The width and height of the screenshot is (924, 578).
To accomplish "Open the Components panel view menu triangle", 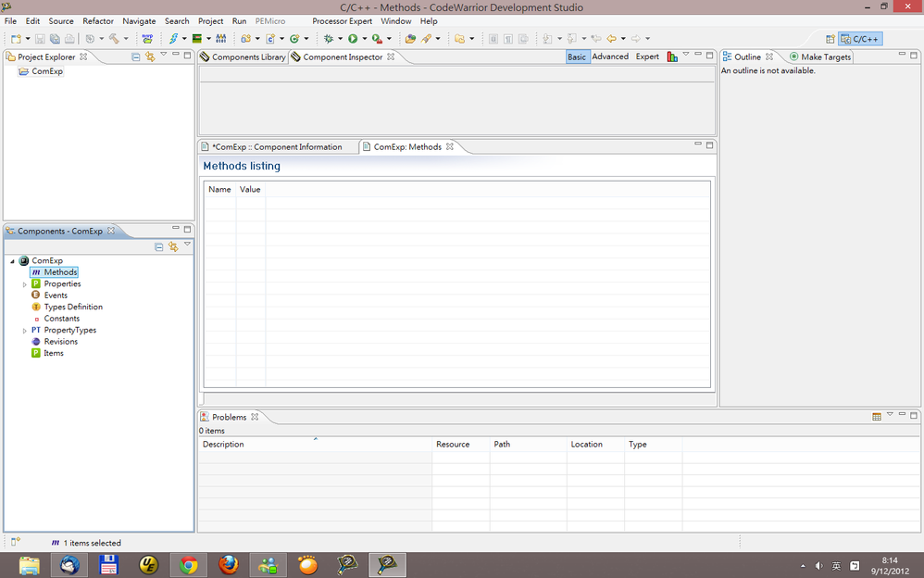I will pos(187,244).
